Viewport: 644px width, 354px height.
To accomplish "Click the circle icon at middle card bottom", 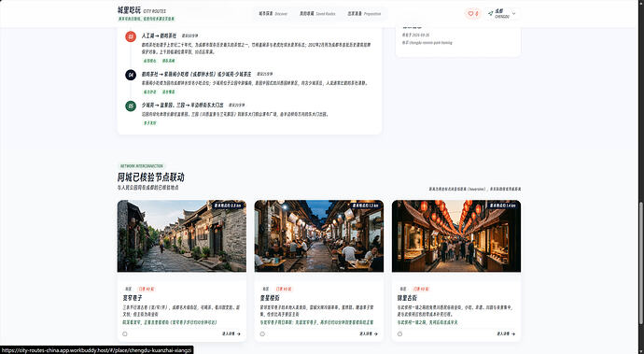I will click(x=262, y=333).
